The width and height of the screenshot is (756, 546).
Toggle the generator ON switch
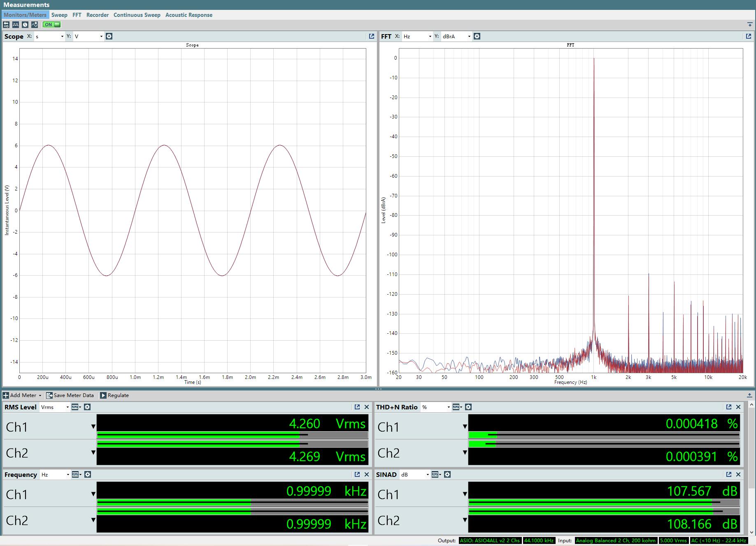click(52, 25)
